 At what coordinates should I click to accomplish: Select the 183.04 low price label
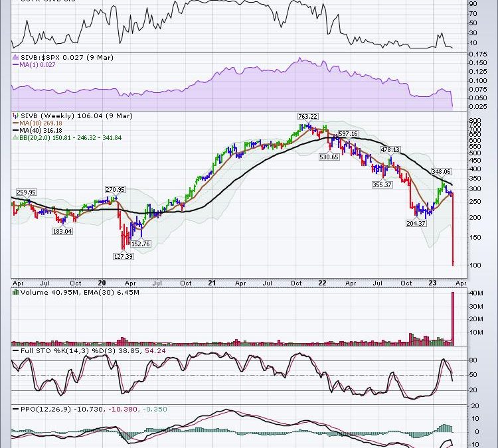(62, 231)
